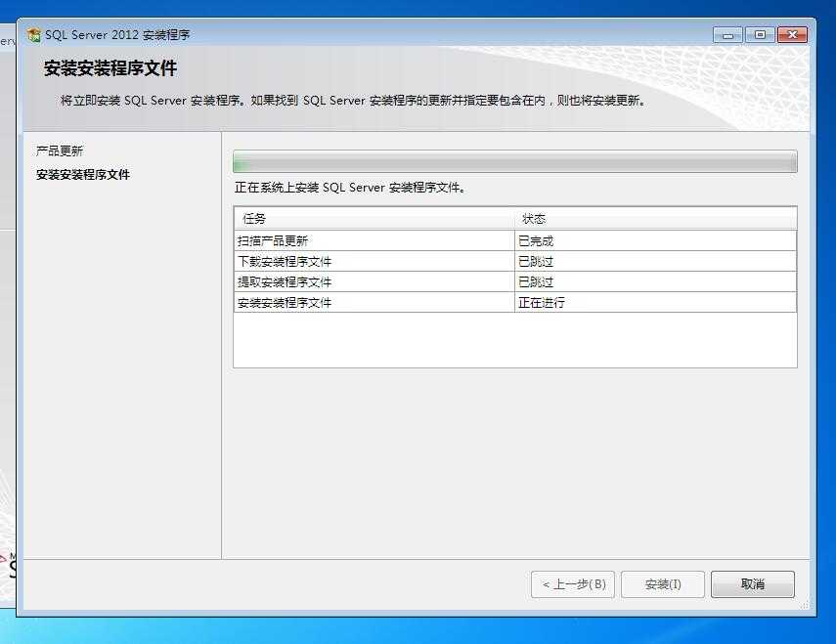Click the 状态 column header
This screenshot has height=644, width=836.
(656, 218)
